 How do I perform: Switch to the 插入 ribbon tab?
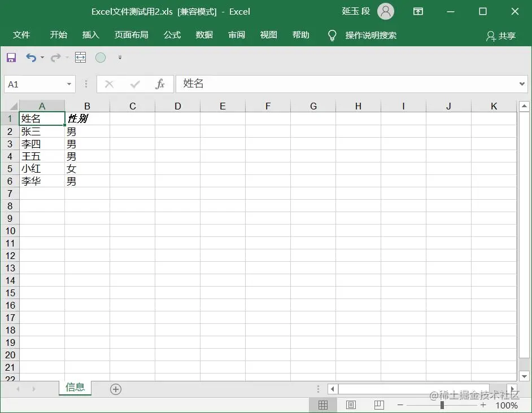point(90,35)
